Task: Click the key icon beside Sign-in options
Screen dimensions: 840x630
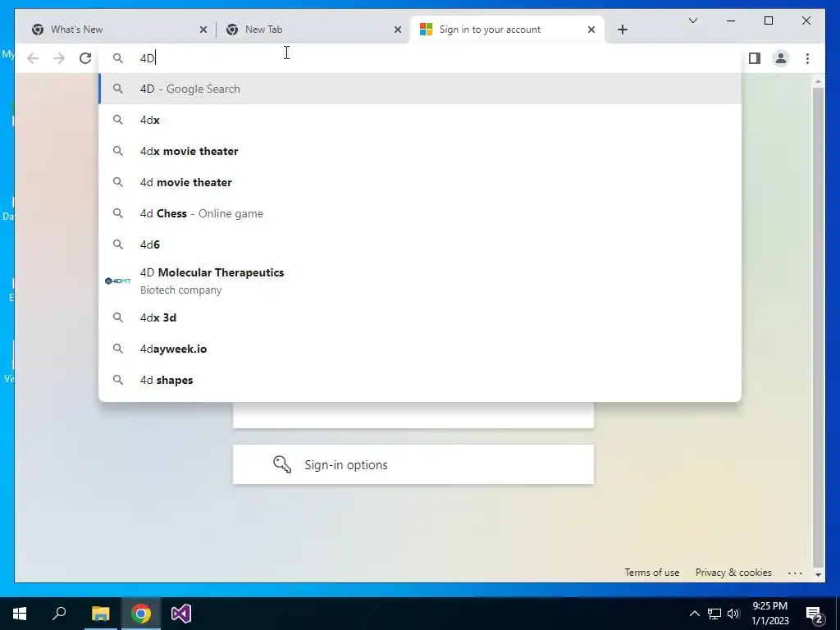Action: click(x=282, y=464)
